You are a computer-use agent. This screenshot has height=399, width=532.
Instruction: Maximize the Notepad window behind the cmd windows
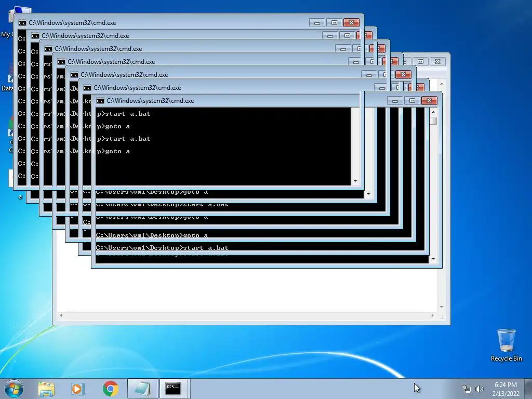[x=420, y=61]
